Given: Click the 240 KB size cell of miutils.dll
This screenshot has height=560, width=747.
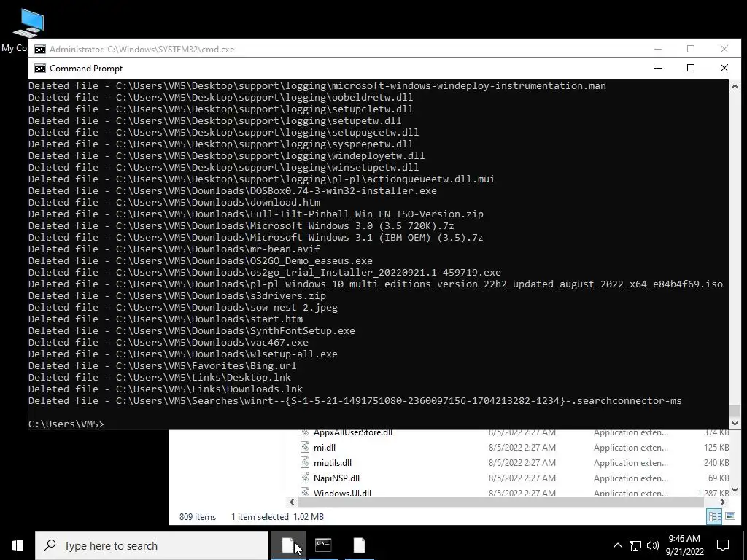Looking at the screenshot, I should click(716, 463).
